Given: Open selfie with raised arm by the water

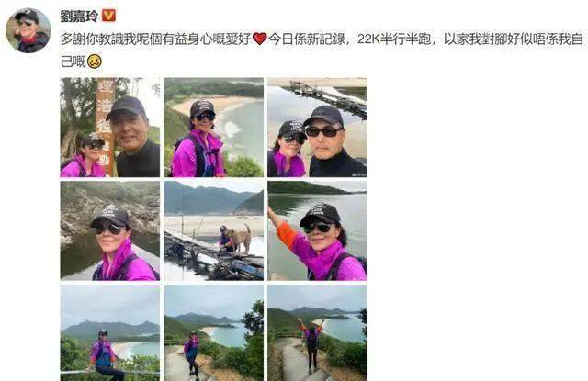Looking at the screenshot, I should [x=318, y=230].
